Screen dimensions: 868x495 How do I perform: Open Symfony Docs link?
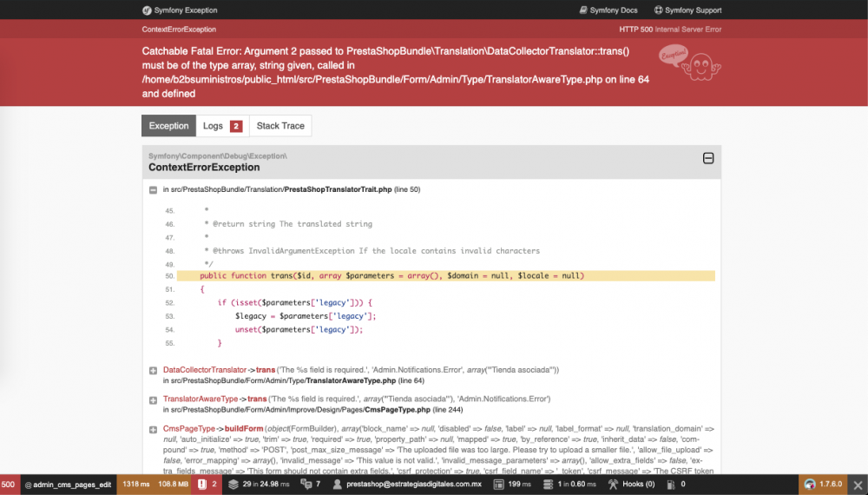(x=608, y=10)
